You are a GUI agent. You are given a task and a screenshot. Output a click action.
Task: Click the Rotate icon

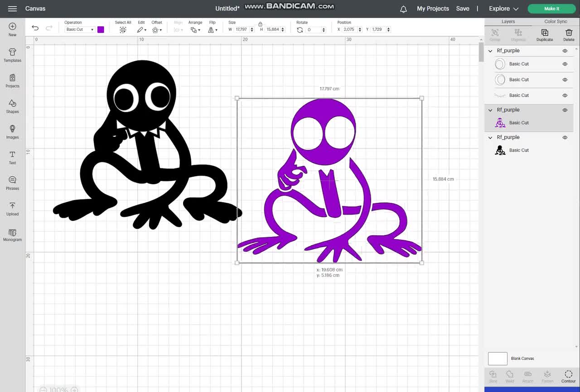300,30
